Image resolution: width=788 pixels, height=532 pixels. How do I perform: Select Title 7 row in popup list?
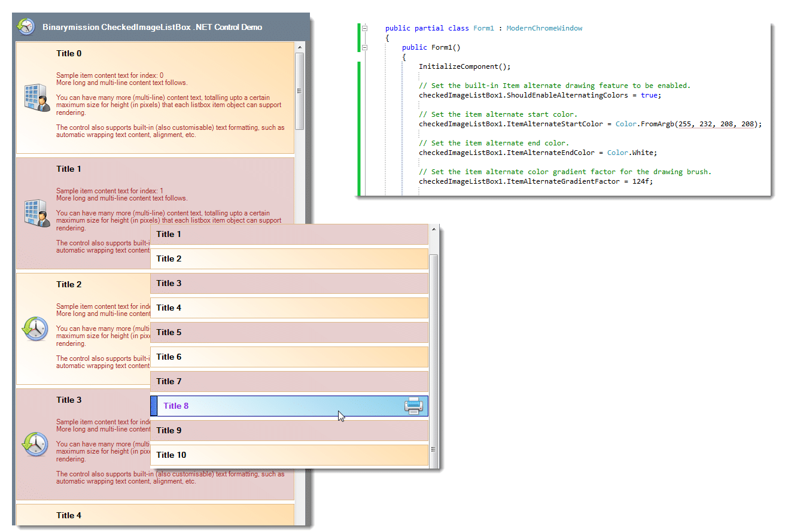pos(289,381)
